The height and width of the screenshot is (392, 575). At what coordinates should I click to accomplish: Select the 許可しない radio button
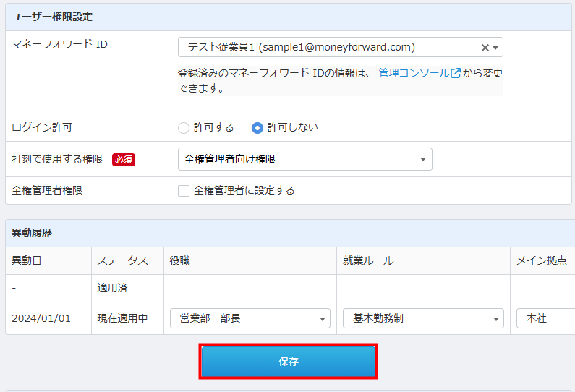click(257, 128)
